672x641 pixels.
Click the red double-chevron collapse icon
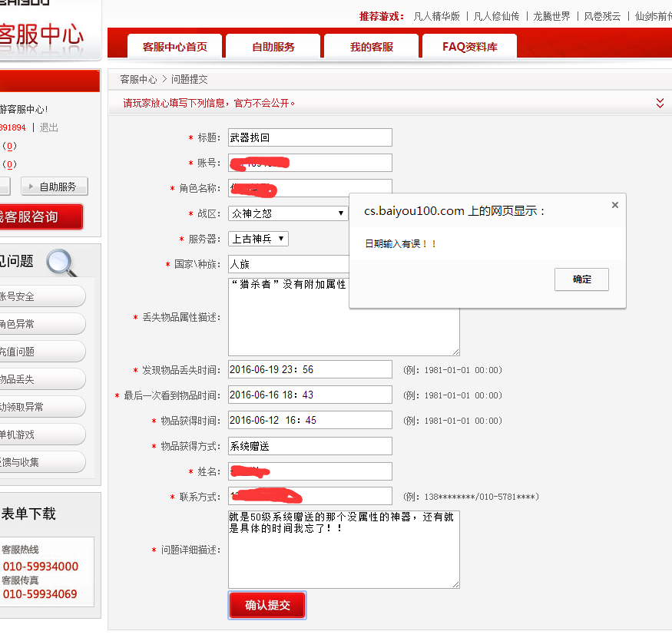coord(660,103)
